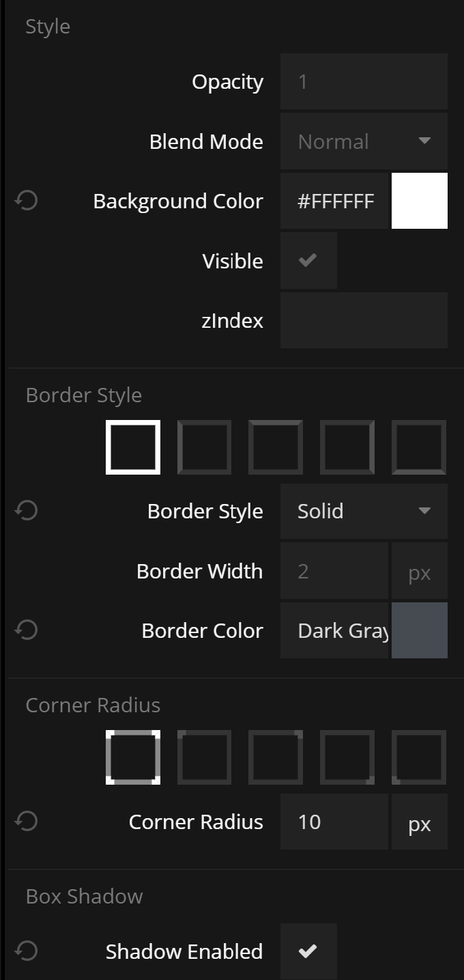Select the all-sides border preset icon
This screenshot has width=464, height=980.
coord(133,447)
